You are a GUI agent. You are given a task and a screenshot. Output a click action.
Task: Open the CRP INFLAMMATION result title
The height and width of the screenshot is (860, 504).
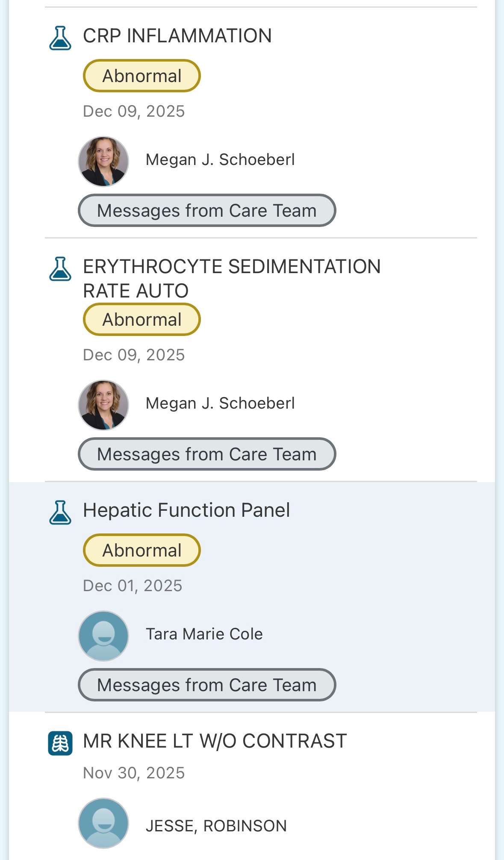pos(177,36)
